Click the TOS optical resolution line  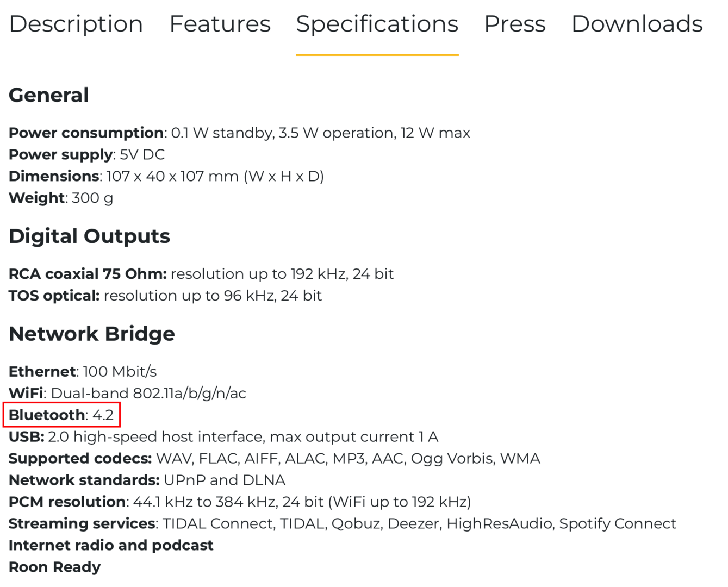(x=166, y=295)
